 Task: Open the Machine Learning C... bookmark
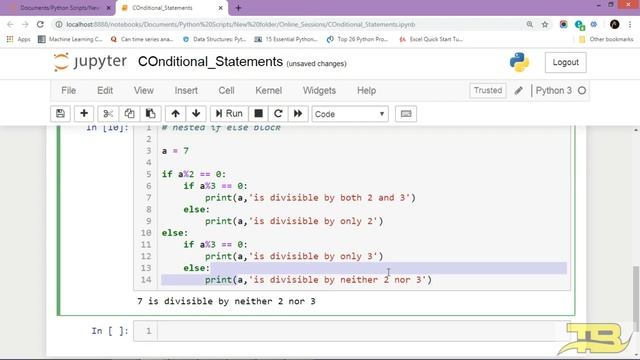[70, 39]
